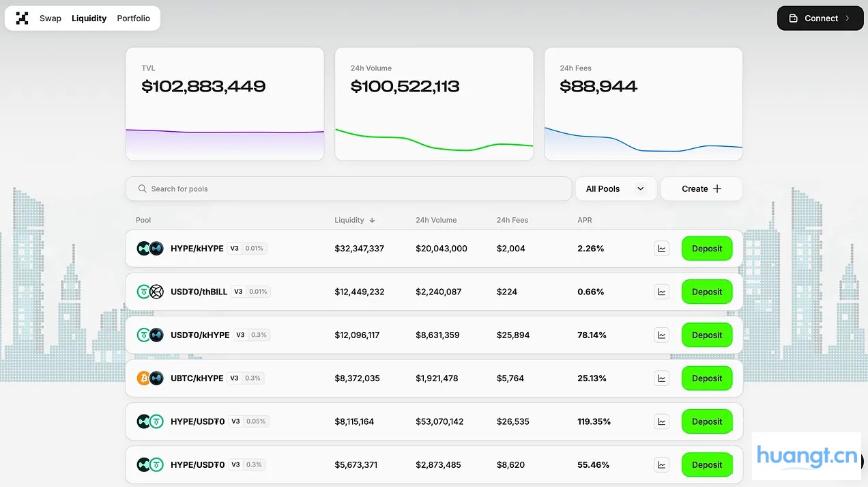Switch to the Swap tab
This screenshot has width=868, height=487.
click(x=50, y=18)
